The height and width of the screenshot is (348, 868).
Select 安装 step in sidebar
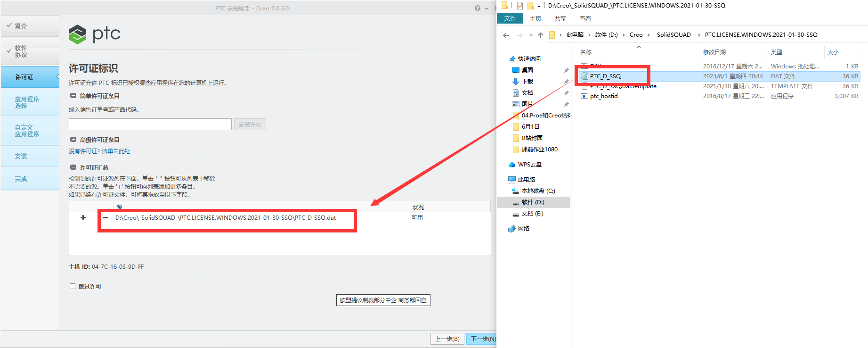coord(30,156)
